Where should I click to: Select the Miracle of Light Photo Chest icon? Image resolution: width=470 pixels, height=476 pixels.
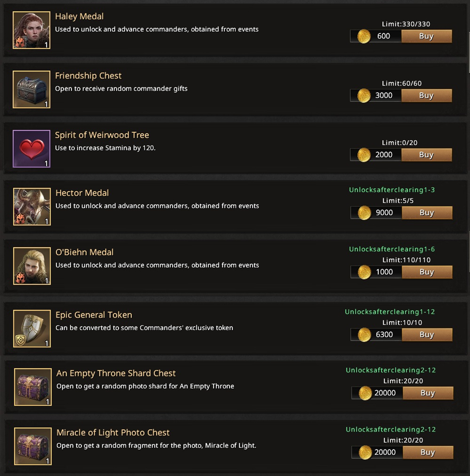(33, 446)
